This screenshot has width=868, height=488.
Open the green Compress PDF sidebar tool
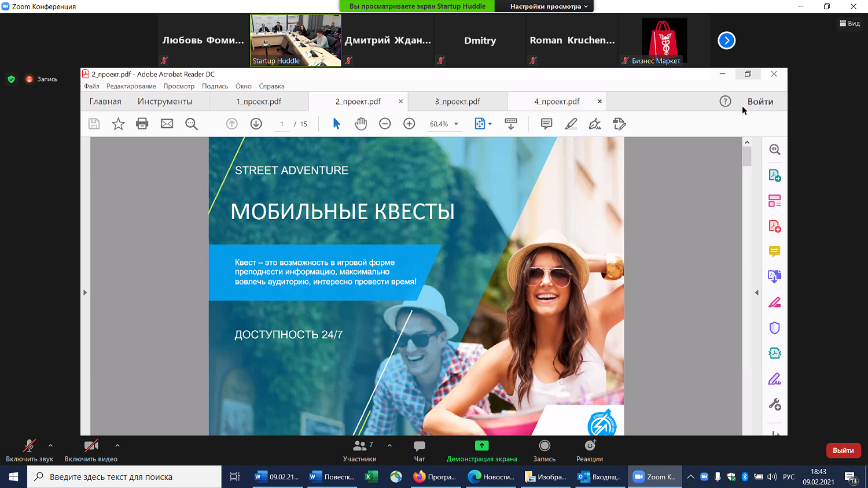point(775,353)
